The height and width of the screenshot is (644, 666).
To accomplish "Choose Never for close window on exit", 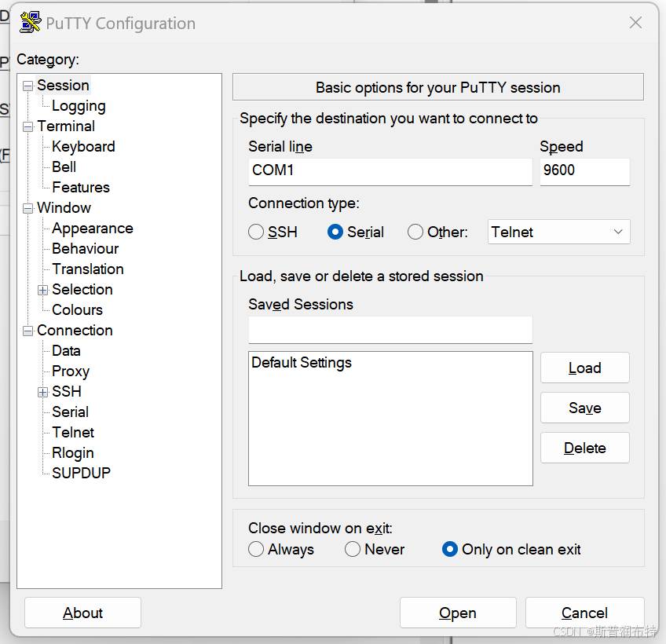I will pyautogui.click(x=353, y=549).
